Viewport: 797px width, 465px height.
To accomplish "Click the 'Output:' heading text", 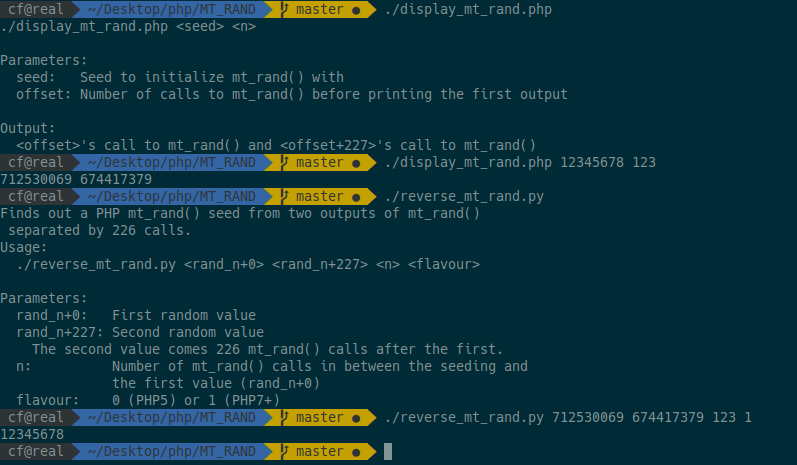I will pyautogui.click(x=27, y=128).
